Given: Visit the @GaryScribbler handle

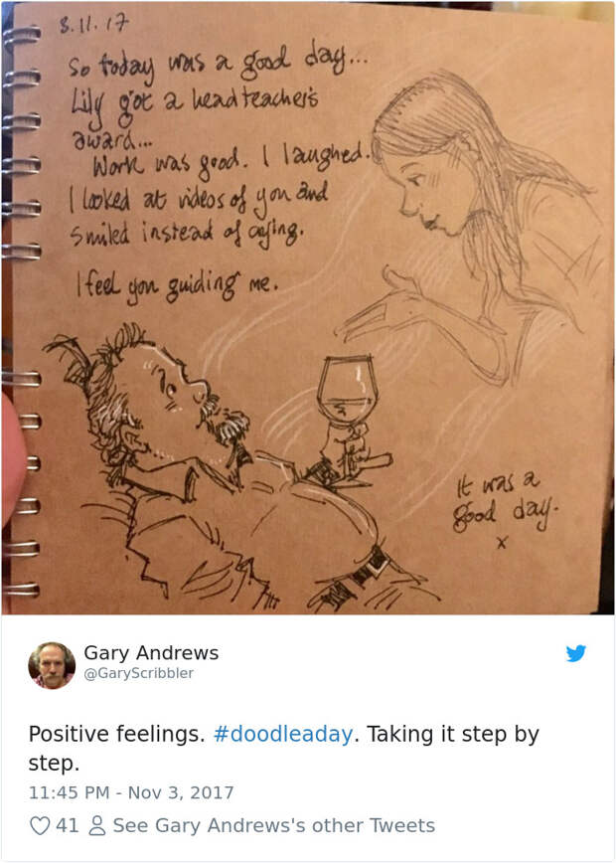Looking at the screenshot, I should [139, 673].
